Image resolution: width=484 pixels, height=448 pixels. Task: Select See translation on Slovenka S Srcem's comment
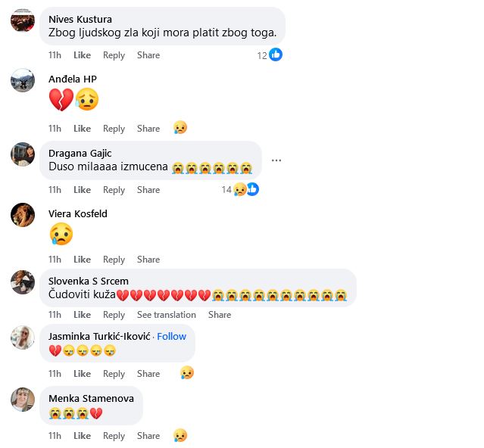pyautogui.click(x=167, y=315)
